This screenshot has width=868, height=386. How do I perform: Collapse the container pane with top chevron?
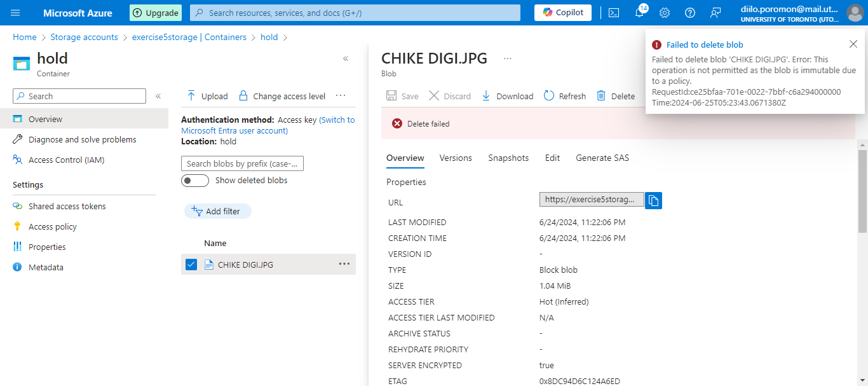[x=346, y=59]
